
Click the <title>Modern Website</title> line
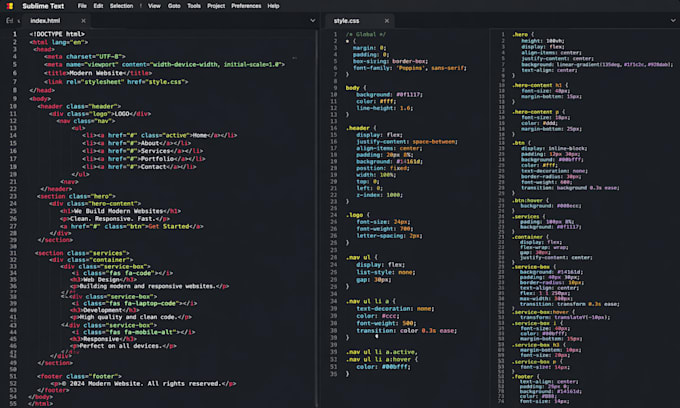click(98, 73)
